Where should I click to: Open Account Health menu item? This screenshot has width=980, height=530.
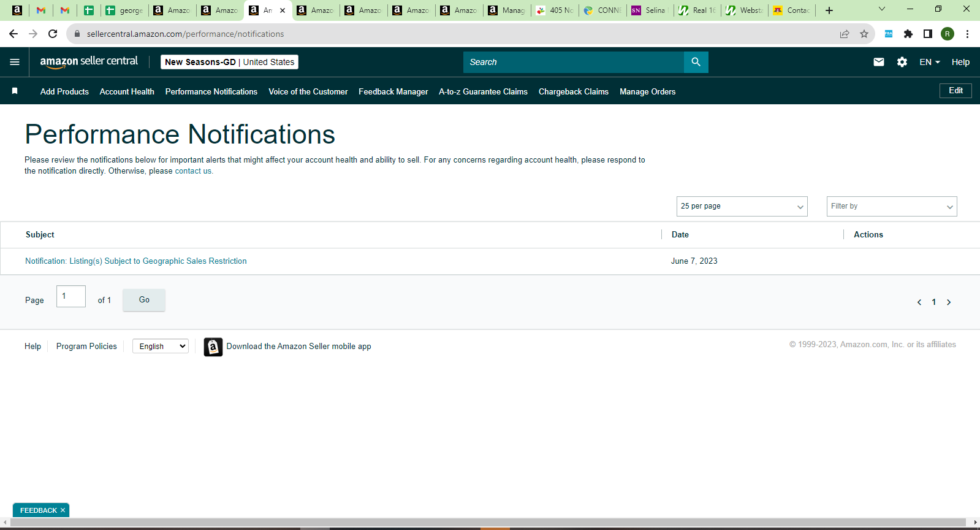click(x=127, y=91)
